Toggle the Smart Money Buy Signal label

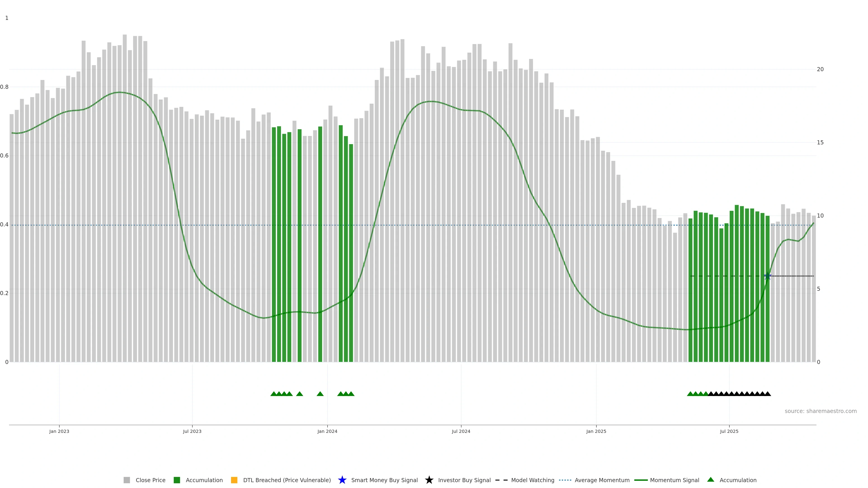pyautogui.click(x=384, y=480)
